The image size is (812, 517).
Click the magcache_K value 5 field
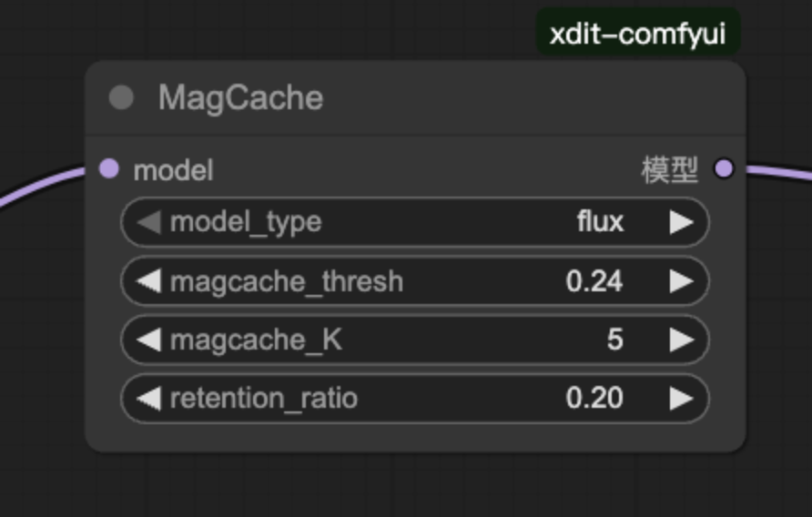click(x=614, y=340)
